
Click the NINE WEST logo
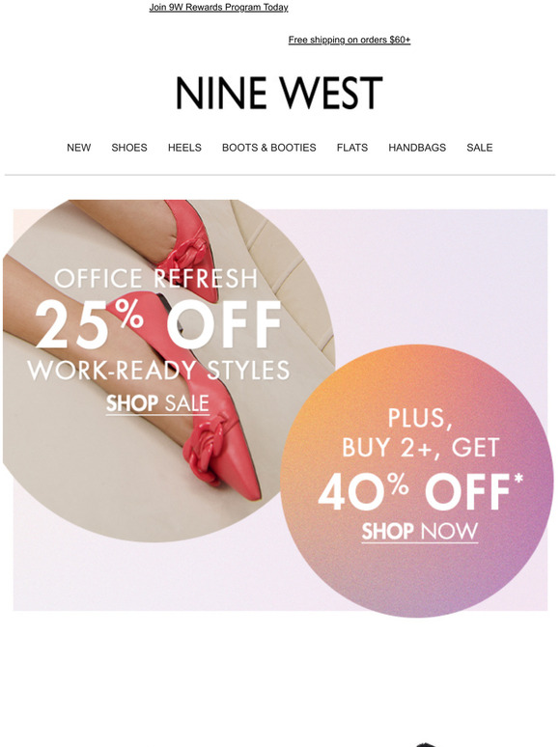279,93
